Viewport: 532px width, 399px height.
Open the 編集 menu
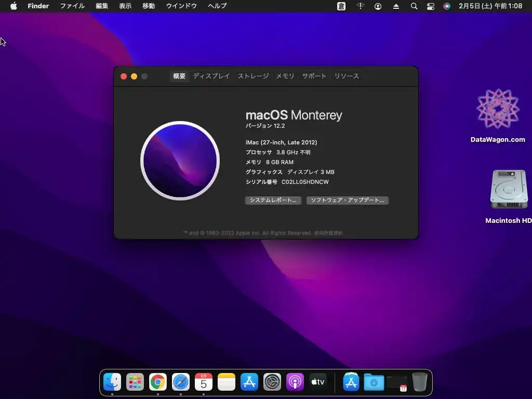pos(102,6)
